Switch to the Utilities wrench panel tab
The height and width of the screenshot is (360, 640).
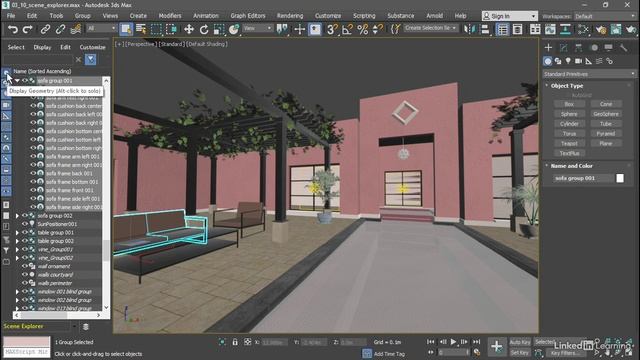click(x=623, y=48)
